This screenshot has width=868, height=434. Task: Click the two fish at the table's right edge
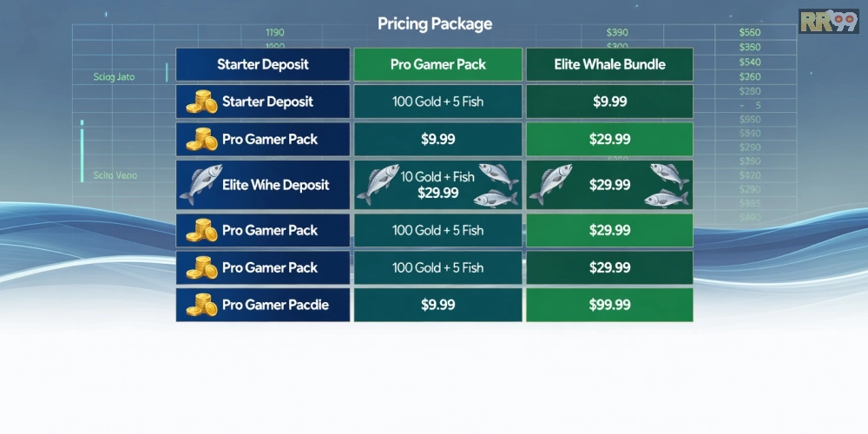pos(667,185)
